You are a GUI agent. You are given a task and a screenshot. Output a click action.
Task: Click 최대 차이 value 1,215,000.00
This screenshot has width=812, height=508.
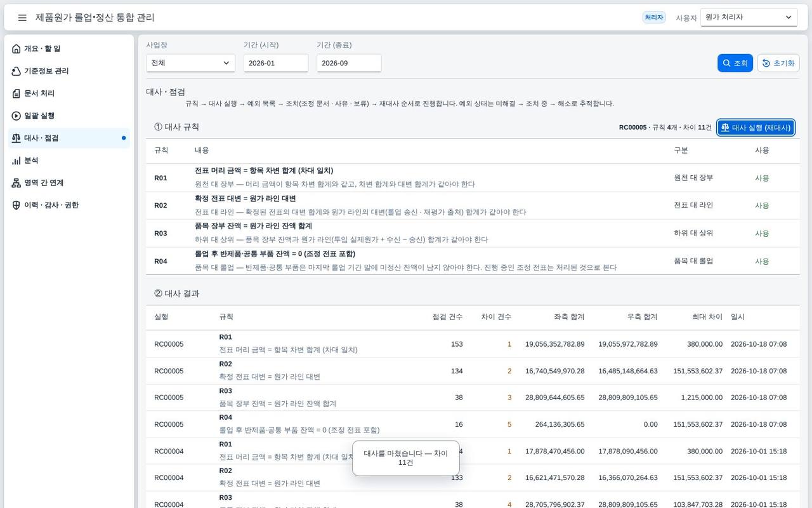coord(703,398)
